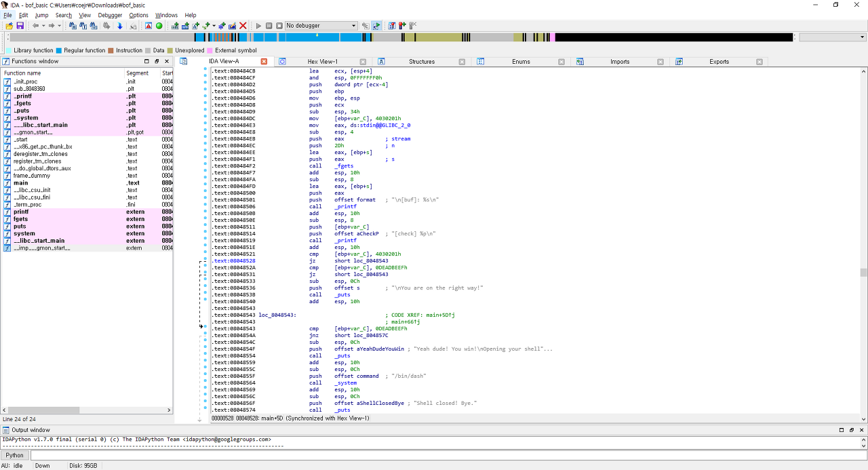Click the Unexplored color swatch in legend
868x470 pixels.
coord(170,50)
